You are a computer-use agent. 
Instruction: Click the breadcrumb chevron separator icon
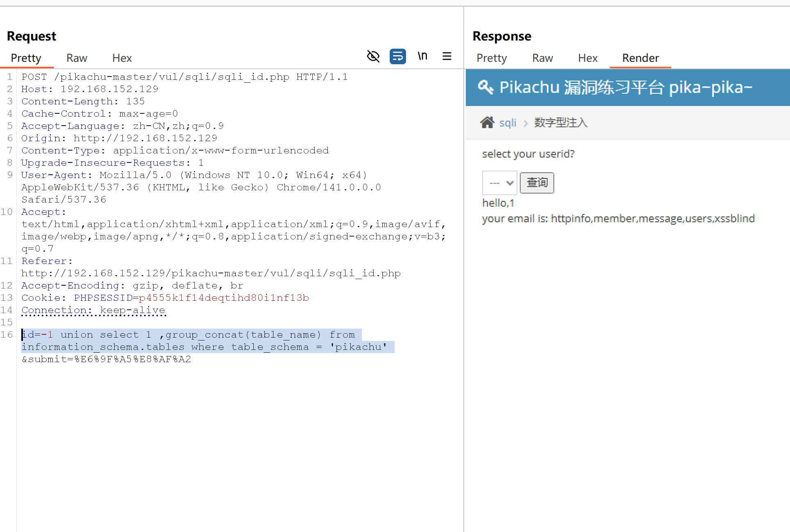click(526, 123)
